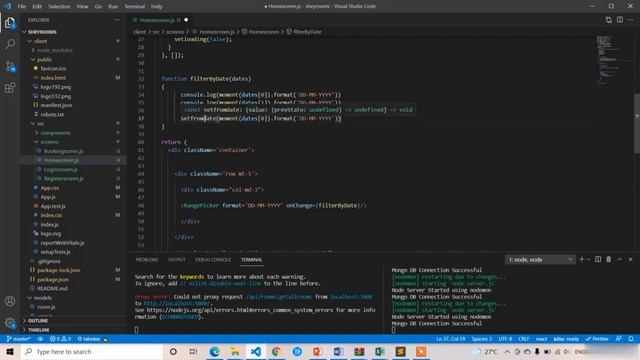Image resolution: width=640 pixels, height=360 pixels.
Task: Open the Search view in activity bar
Action: click(10, 44)
